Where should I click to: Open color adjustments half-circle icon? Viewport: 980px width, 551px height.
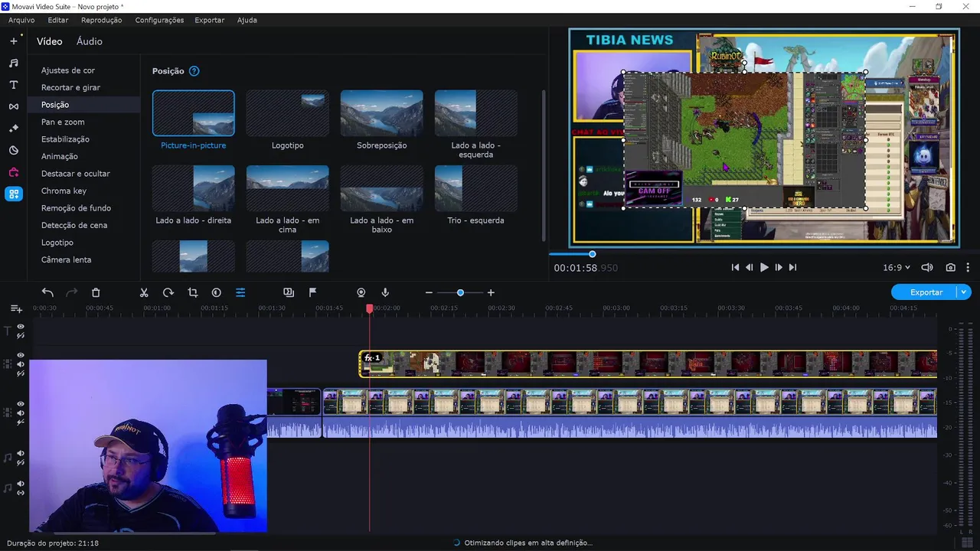click(217, 292)
